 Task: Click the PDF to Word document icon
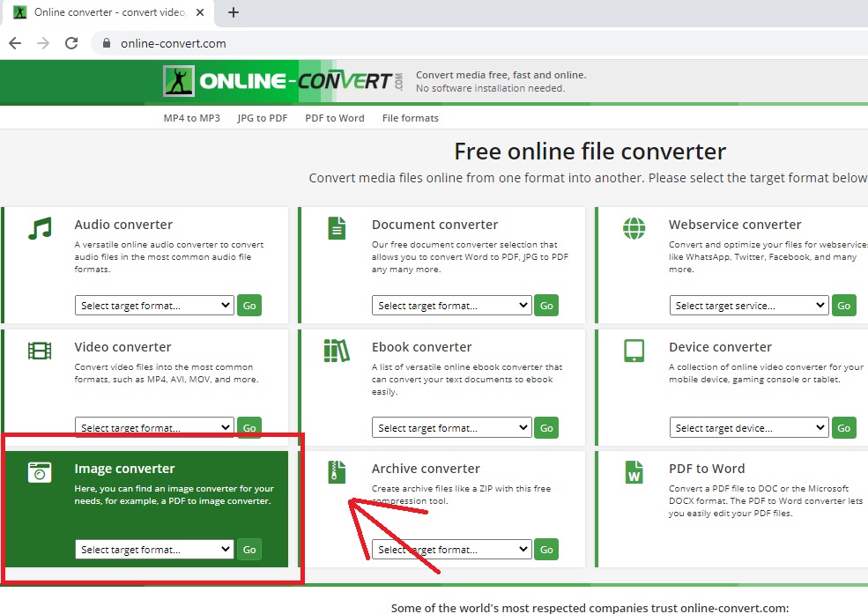(634, 472)
